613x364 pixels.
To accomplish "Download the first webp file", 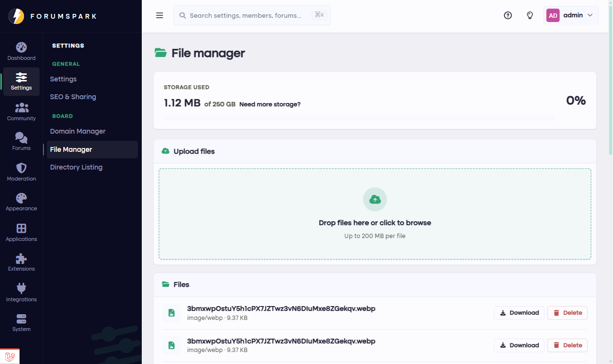I will pyautogui.click(x=519, y=313).
